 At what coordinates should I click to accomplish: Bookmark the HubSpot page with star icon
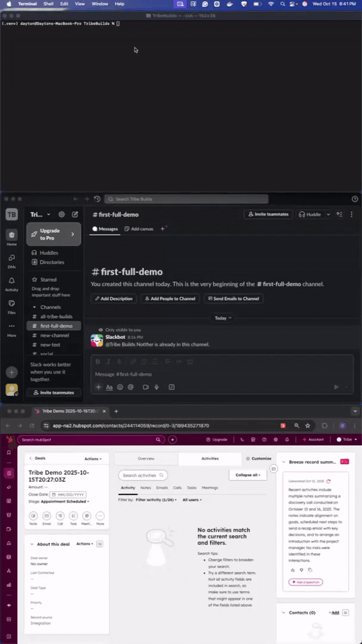(x=308, y=426)
